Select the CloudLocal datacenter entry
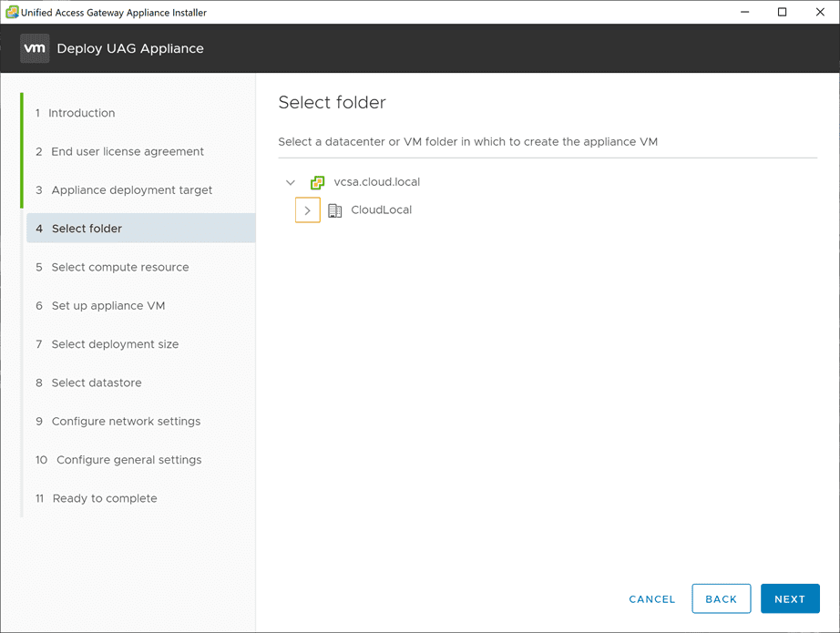Viewport: 840px width, 633px height. pos(381,210)
